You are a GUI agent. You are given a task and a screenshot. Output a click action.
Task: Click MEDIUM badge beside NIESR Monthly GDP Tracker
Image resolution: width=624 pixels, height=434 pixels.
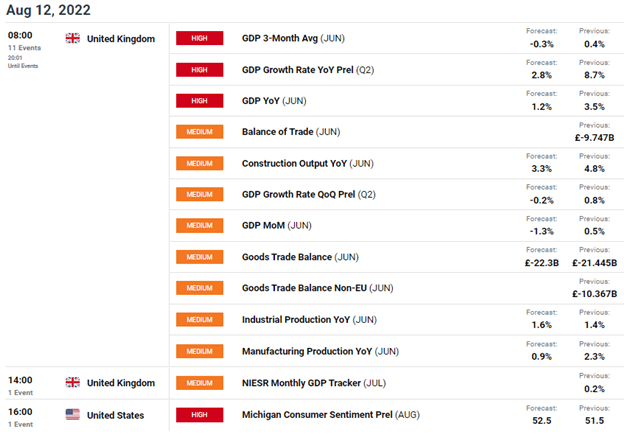coord(199,382)
